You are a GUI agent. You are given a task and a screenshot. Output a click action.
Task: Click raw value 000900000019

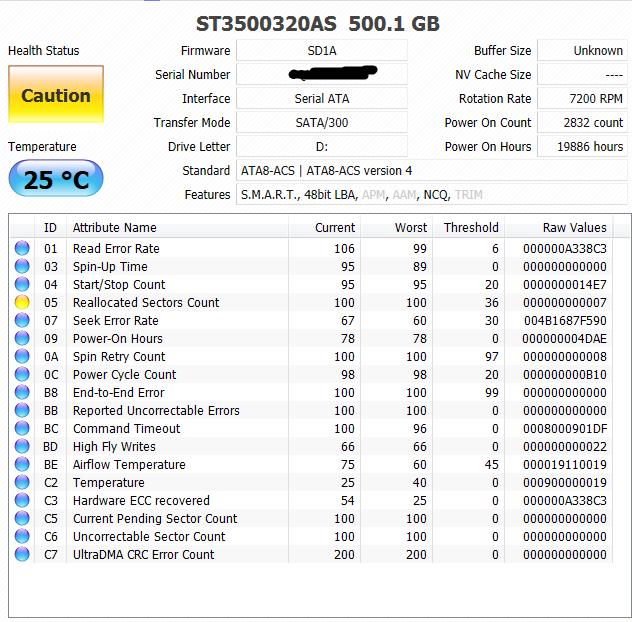point(565,483)
